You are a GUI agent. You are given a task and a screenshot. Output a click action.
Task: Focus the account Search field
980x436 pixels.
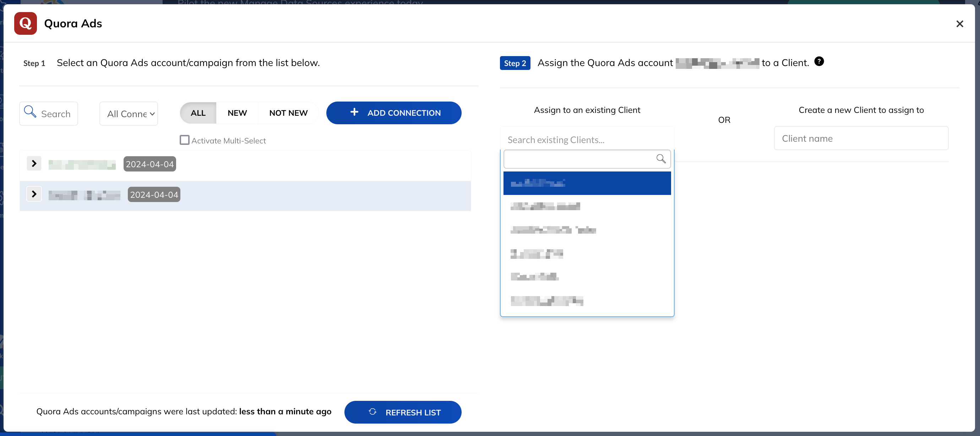pyautogui.click(x=49, y=114)
